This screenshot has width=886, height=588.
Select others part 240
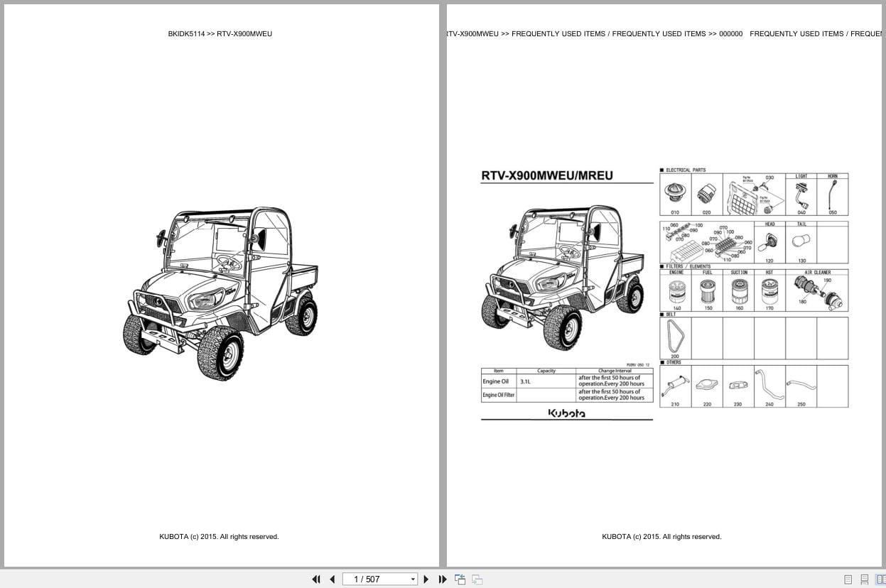[769, 387]
